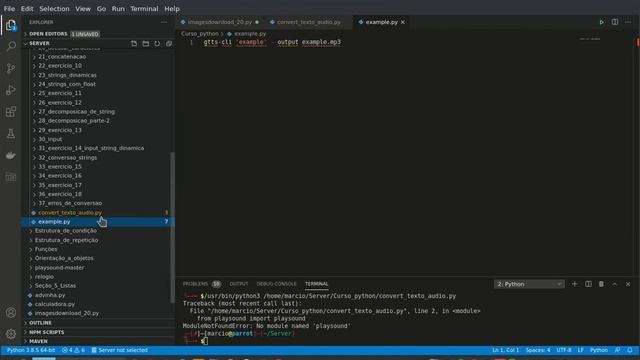Open the Explorer view in activity bar

tap(11, 25)
